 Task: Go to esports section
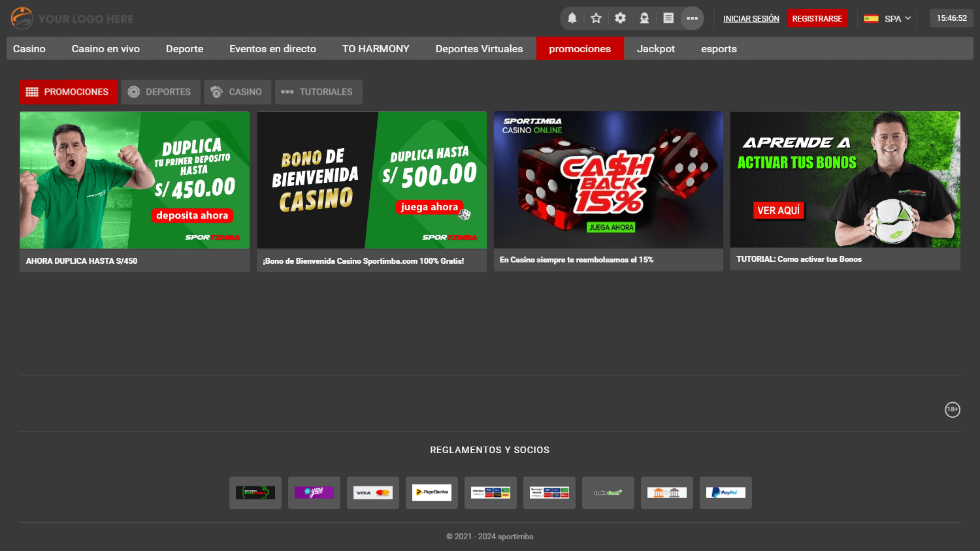(719, 48)
